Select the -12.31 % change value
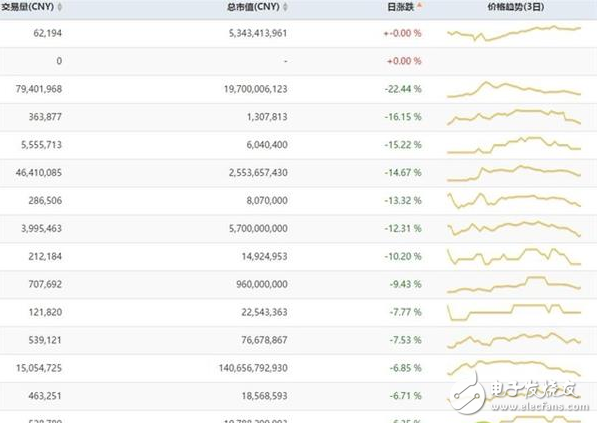Viewport: 597px width, 423px height. 403,228
